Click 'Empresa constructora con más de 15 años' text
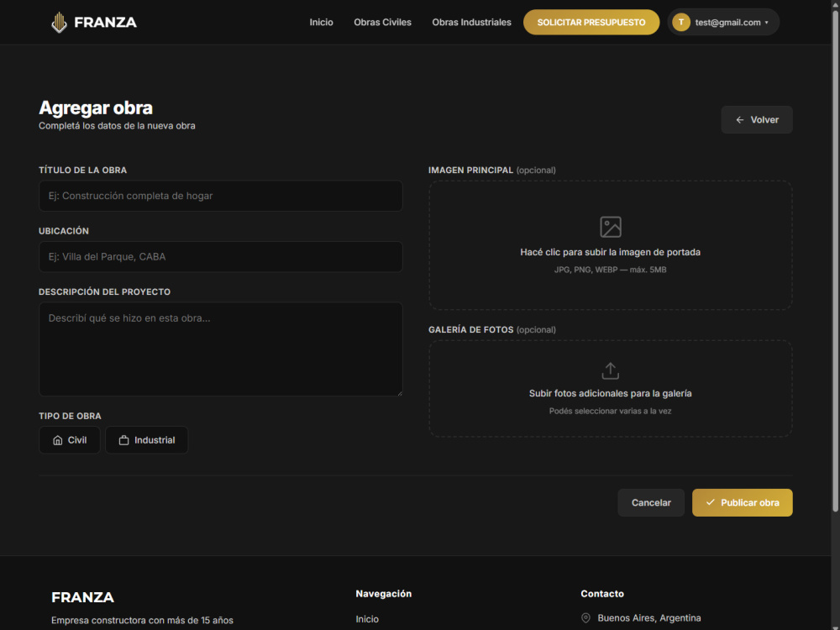 pyautogui.click(x=143, y=621)
